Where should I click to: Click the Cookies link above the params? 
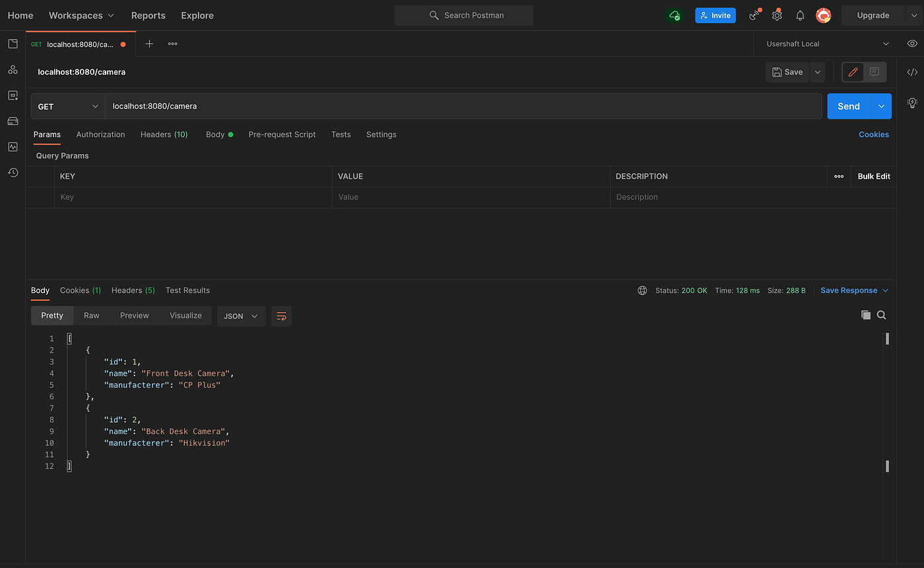[874, 135]
